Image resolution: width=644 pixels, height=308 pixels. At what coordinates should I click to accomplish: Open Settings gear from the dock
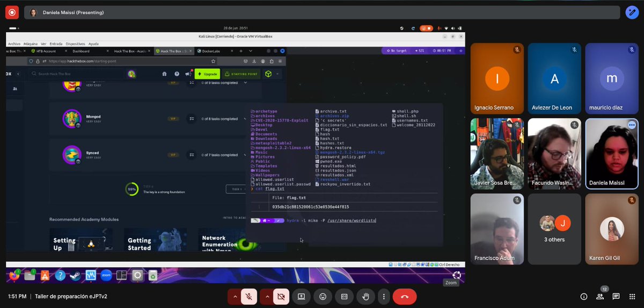[x=137, y=275]
